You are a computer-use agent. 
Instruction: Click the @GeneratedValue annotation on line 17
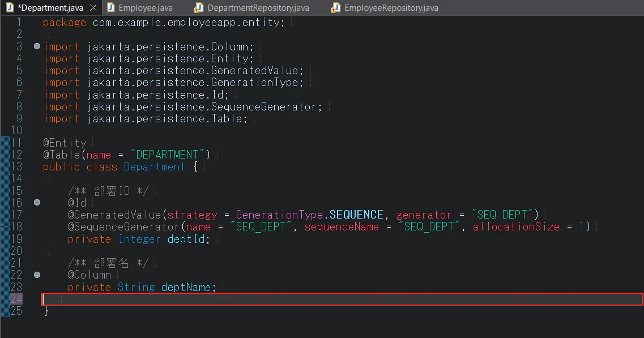click(x=114, y=215)
